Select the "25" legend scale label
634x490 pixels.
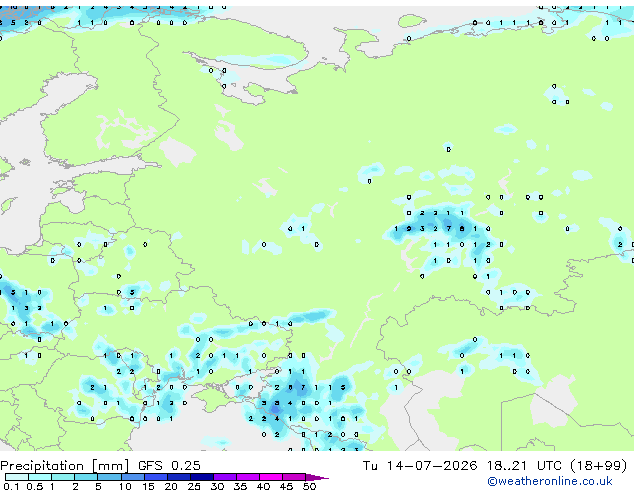194,486
